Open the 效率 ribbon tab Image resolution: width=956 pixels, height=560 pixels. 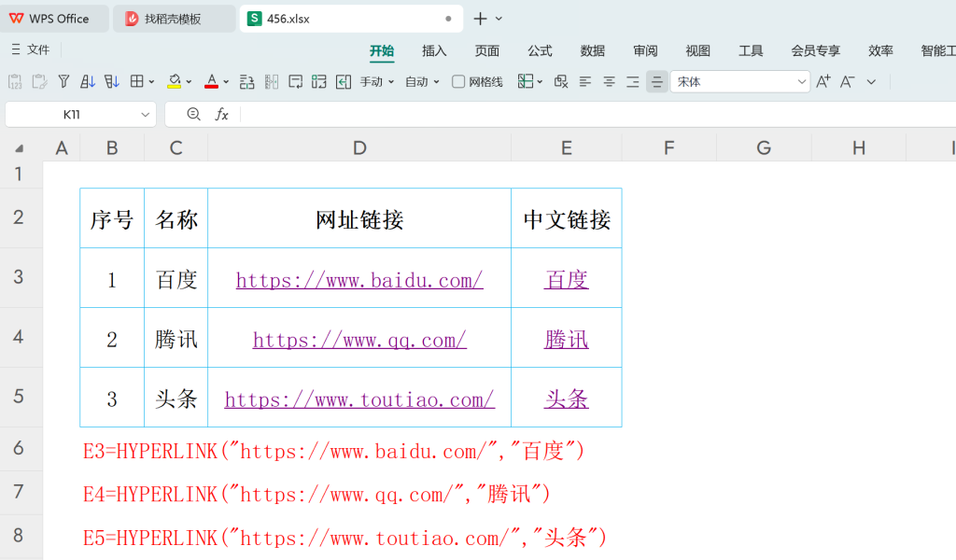click(x=881, y=50)
